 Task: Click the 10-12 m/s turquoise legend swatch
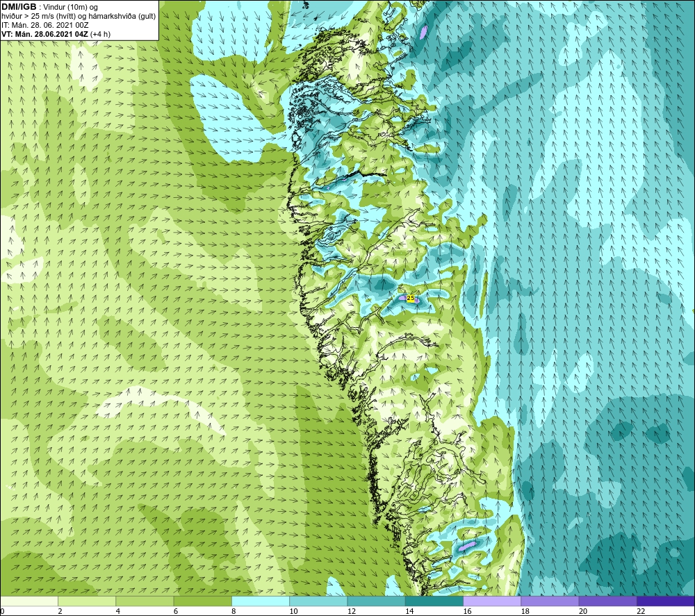pos(318,601)
